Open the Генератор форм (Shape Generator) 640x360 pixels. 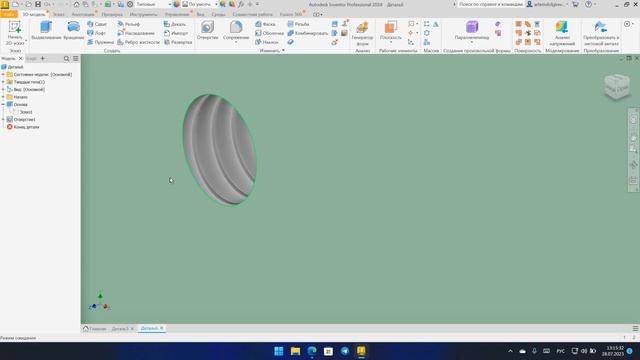(x=362, y=33)
